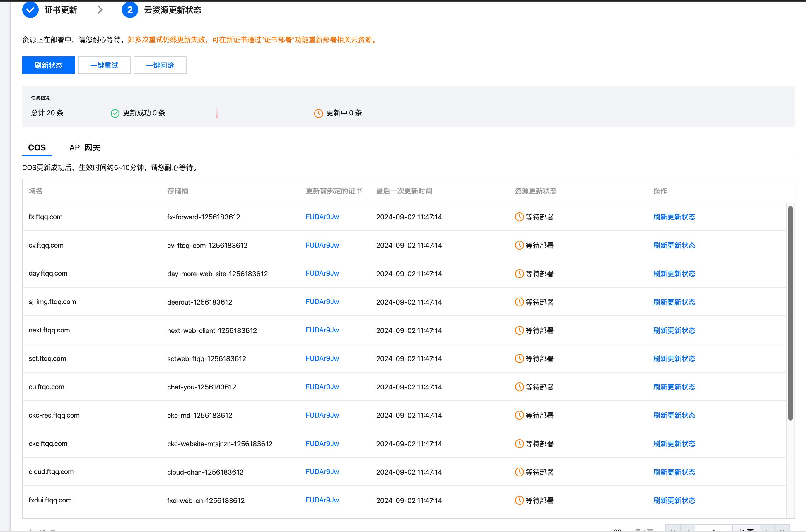This screenshot has height=532, width=806.
Task: Click the chevron arrow between the two steps
Action: pos(100,10)
